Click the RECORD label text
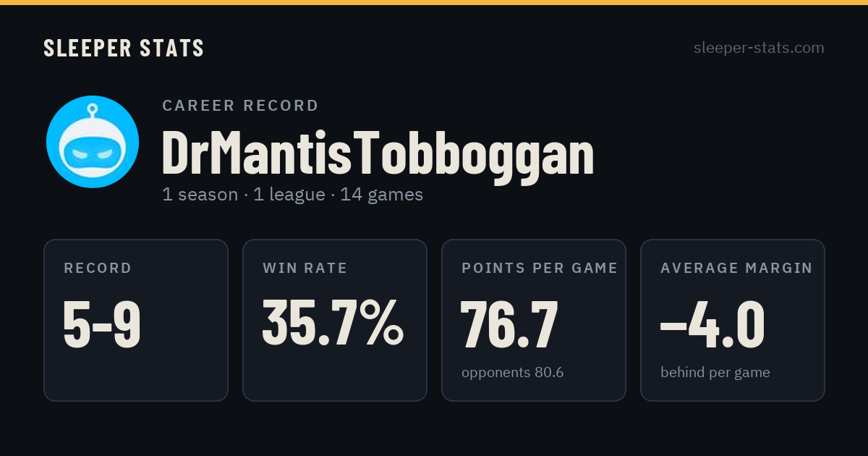 click(x=98, y=269)
